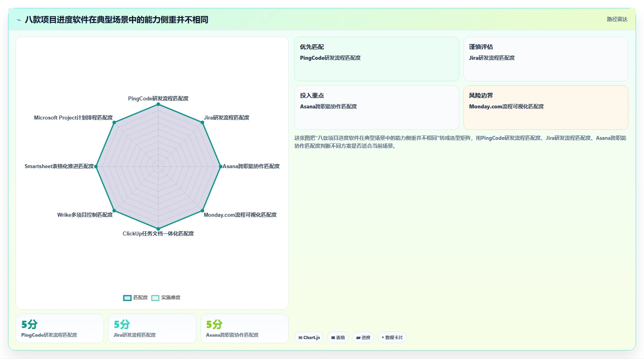Image resolution: width=644 pixels, height=359 pixels.
Task: Click the 匹配度 legend label
Action: tap(140, 298)
